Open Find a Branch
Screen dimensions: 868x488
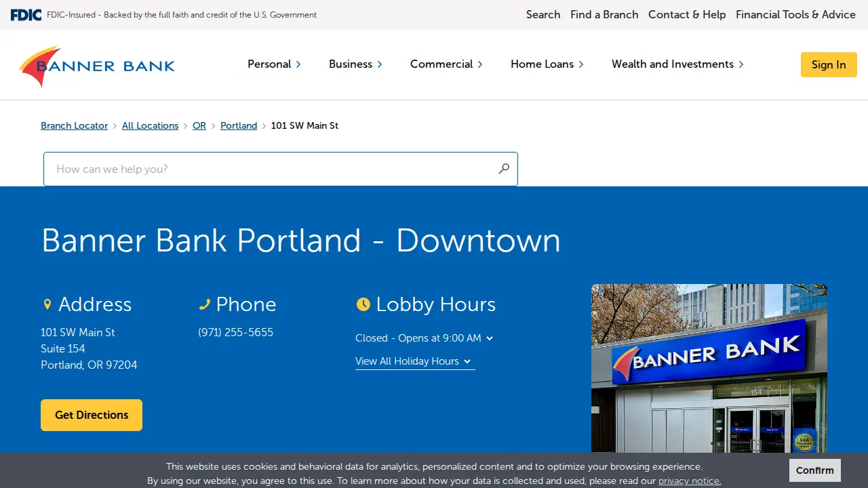click(x=604, y=14)
